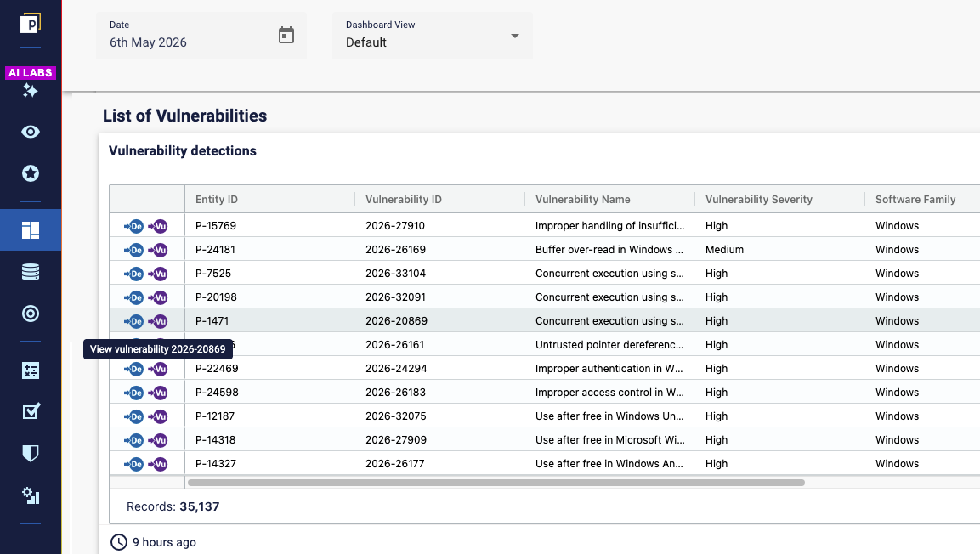The height and width of the screenshot is (554, 980).
Task: Select vulnerability ID 2026-27909
Action: [395, 439]
